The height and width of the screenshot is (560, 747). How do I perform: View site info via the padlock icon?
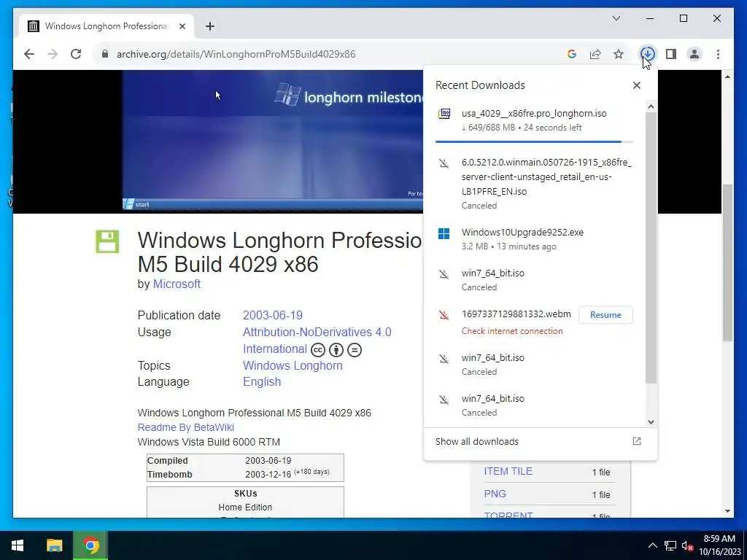(105, 54)
